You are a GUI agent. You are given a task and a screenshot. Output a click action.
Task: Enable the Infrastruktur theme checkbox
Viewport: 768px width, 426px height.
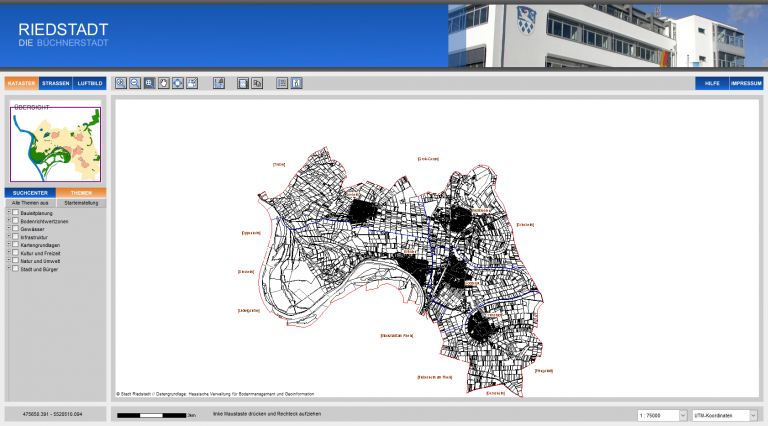pos(16,237)
